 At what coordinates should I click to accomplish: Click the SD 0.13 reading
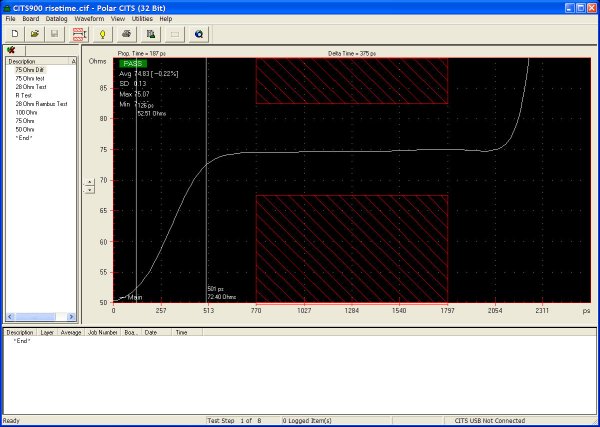point(133,84)
